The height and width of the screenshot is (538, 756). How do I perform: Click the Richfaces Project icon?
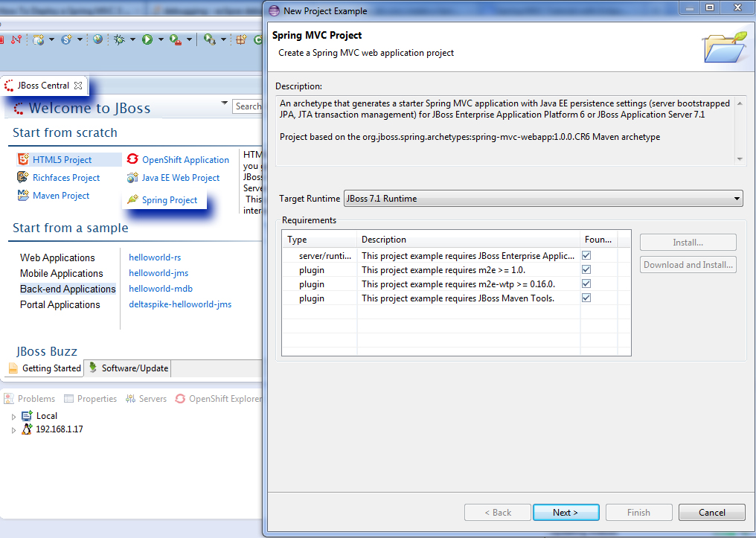[22, 177]
